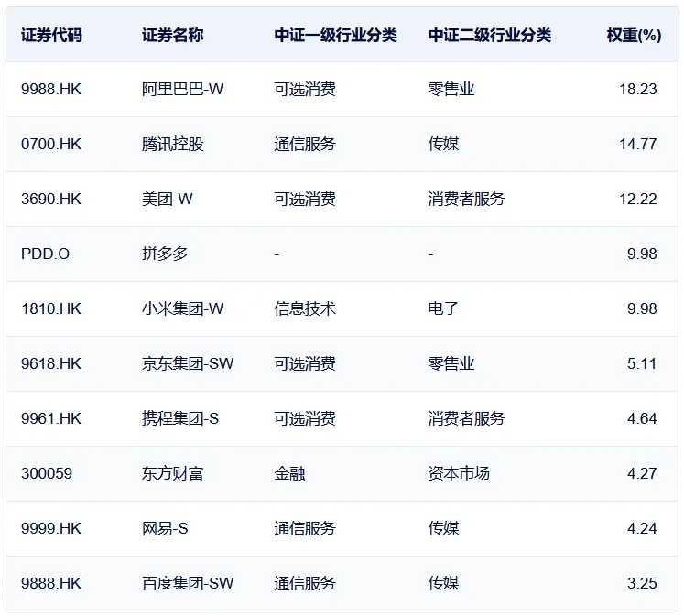Click the 中证一级行业分类 column header
The image size is (684, 616).
[x=335, y=36]
